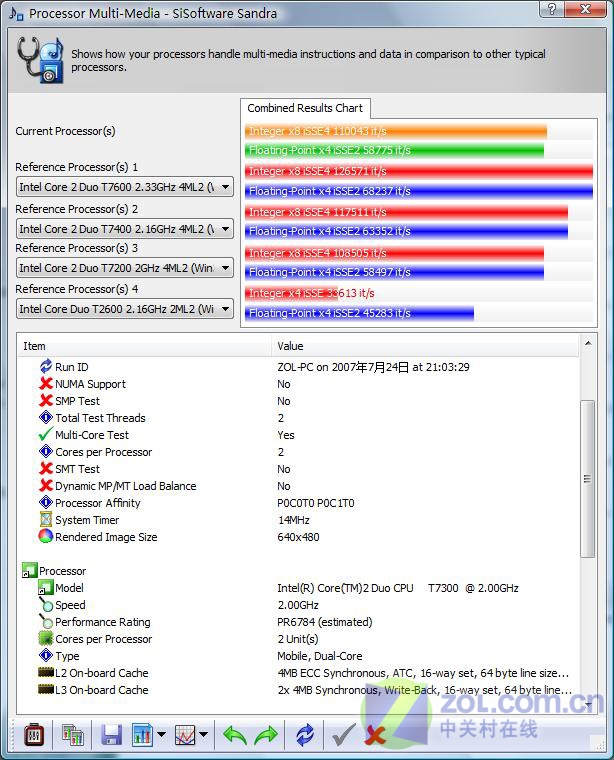Click the L3 On-board Cache row
Image resolution: width=614 pixels, height=760 pixels.
(299, 690)
